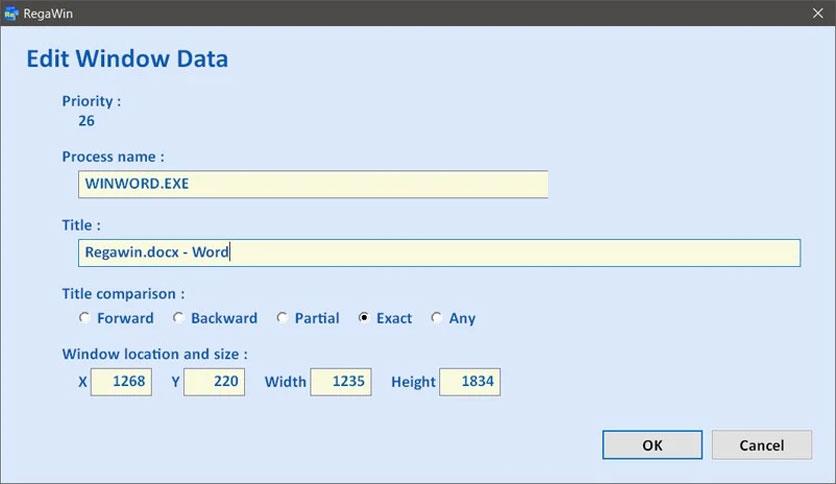Image resolution: width=836 pixels, height=484 pixels.
Task: Click the Cancel button
Action: point(762,445)
